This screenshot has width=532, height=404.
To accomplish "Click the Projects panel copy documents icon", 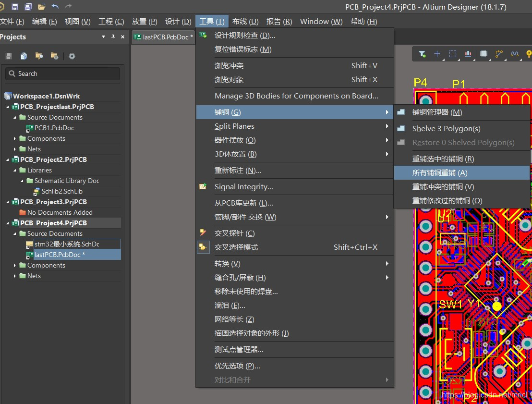I will coord(24,56).
